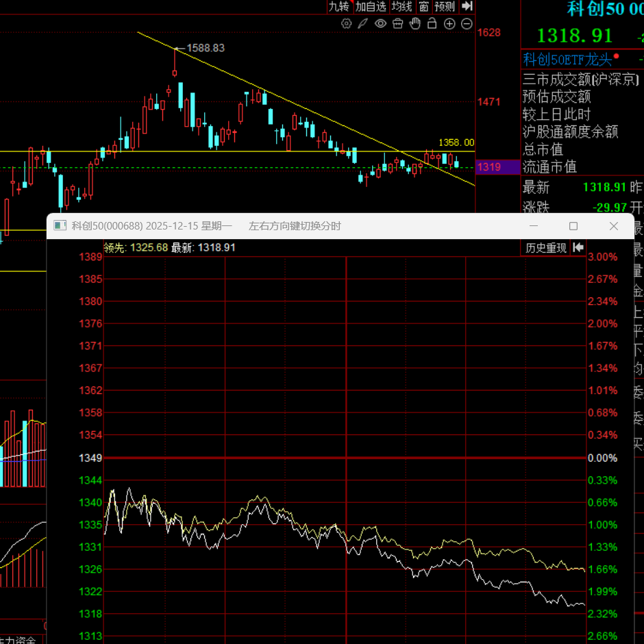Toggle the 均线 moving average display
Viewport: 644px width, 644px height.
pyautogui.click(x=402, y=6)
